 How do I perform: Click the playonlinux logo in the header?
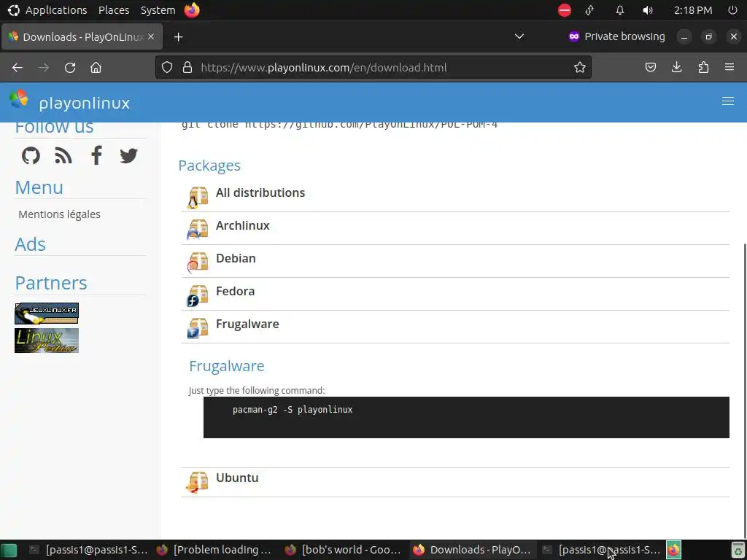click(19, 99)
